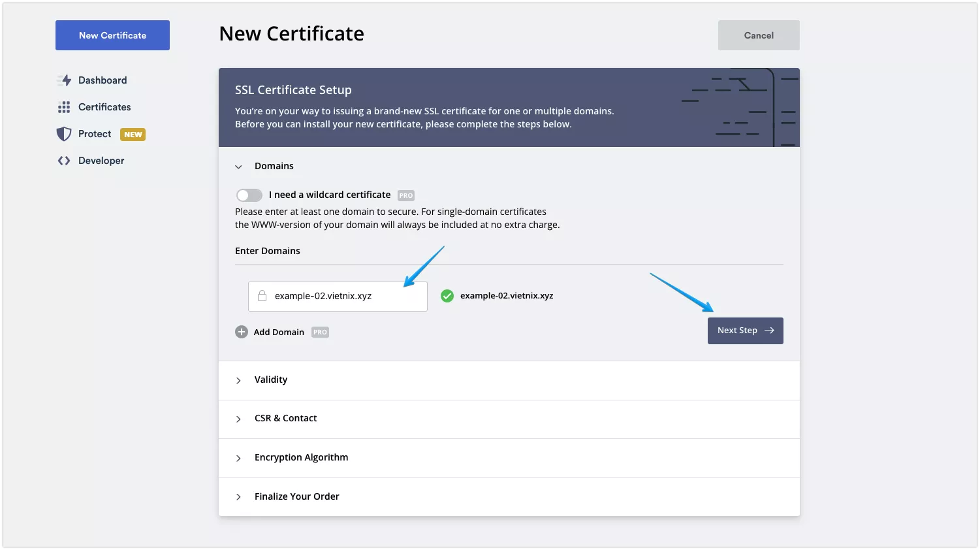980x550 pixels.
Task: Click the Dashboard lightning bolt icon
Action: tap(65, 80)
